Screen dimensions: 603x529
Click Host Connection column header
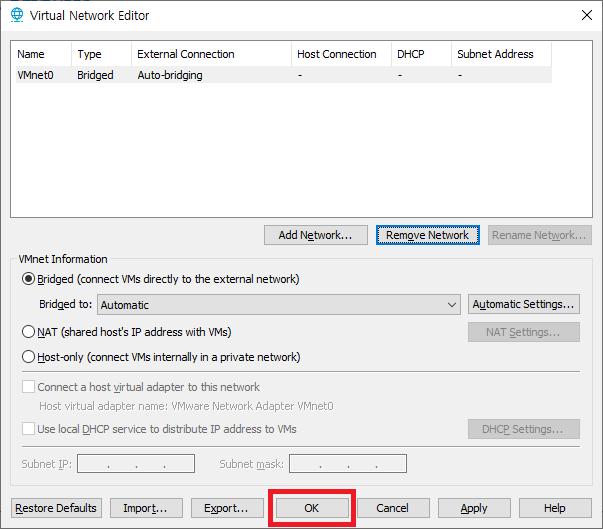[341, 54]
